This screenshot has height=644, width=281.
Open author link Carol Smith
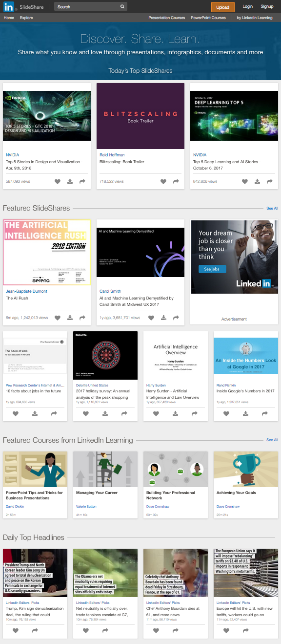110,291
